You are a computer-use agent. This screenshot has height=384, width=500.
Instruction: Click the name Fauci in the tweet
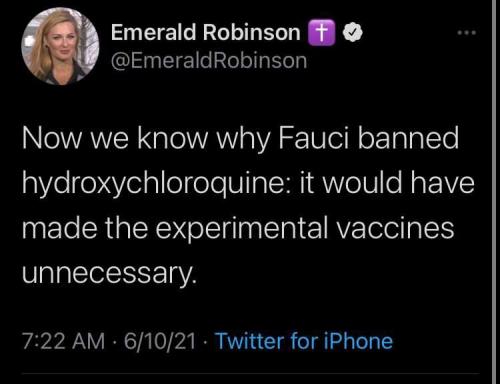(x=313, y=138)
